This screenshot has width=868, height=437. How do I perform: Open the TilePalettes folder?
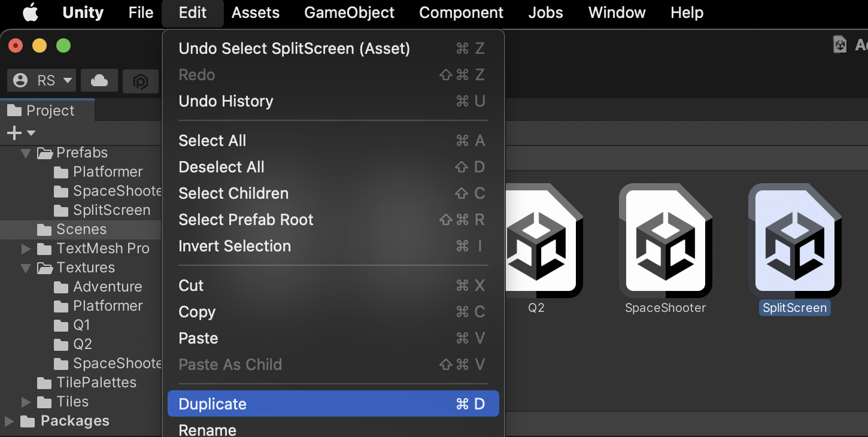pyautogui.click(x=96, y=383)
